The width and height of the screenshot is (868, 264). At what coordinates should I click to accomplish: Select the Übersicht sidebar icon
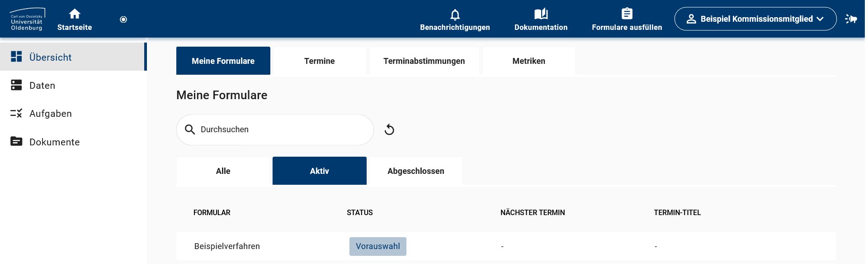tap(17, 57)
